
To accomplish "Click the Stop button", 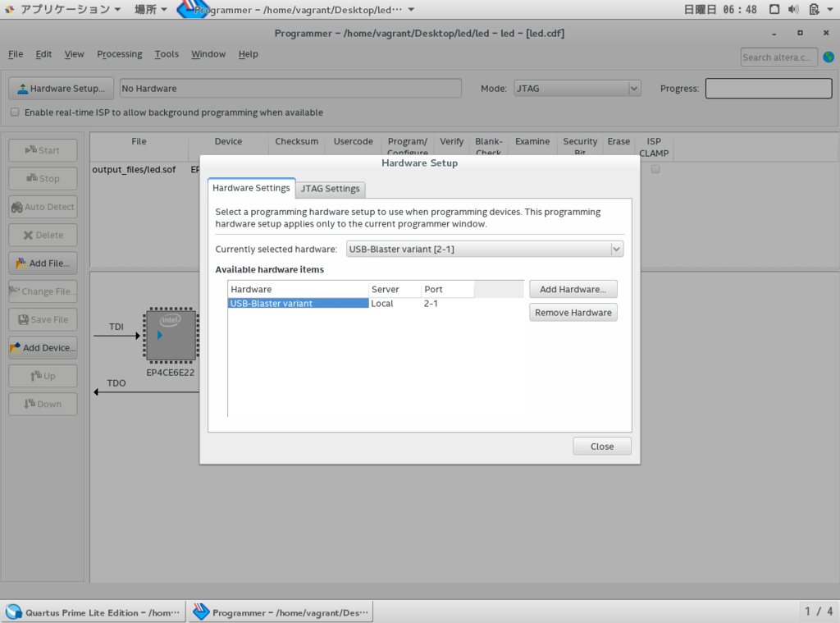I will [43, 179].
